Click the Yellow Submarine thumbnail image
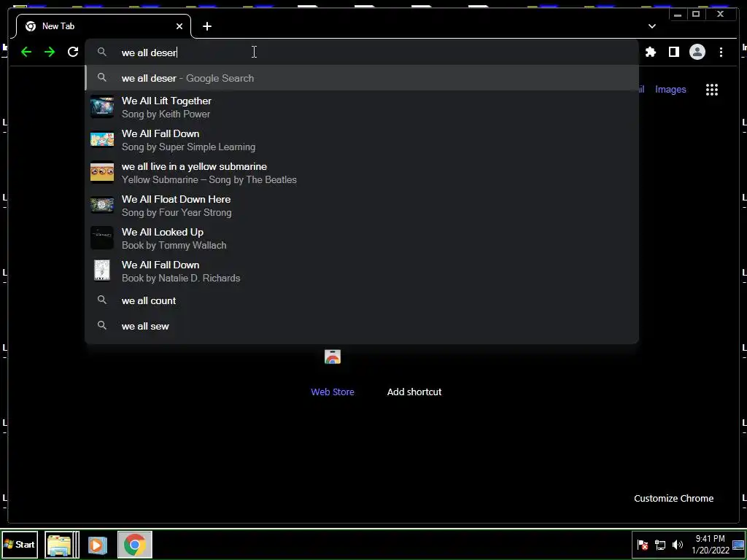 (102, 173)
